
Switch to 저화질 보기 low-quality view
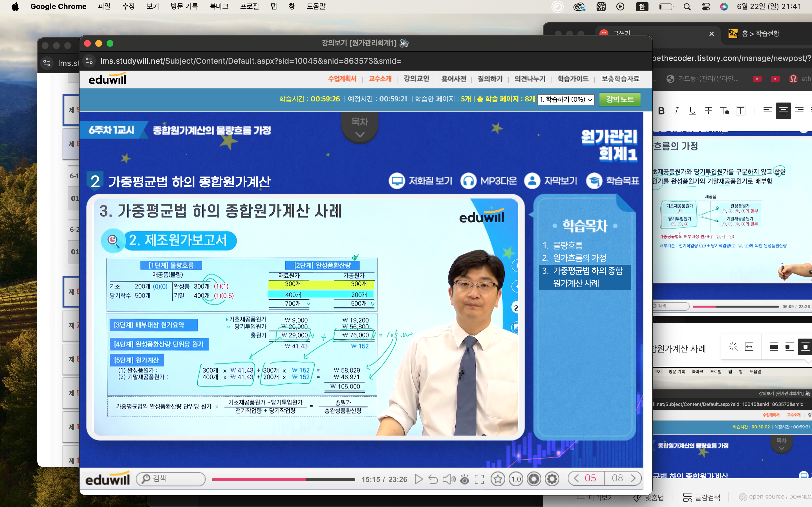(420, 181)
